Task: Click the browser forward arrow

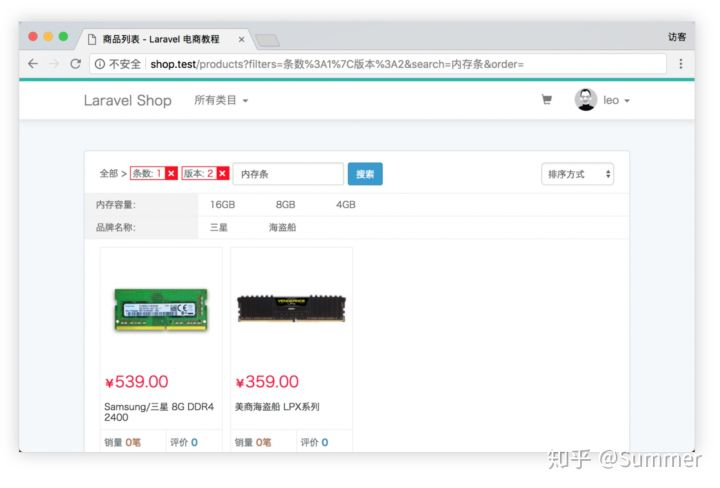Action: coord(54,64)
